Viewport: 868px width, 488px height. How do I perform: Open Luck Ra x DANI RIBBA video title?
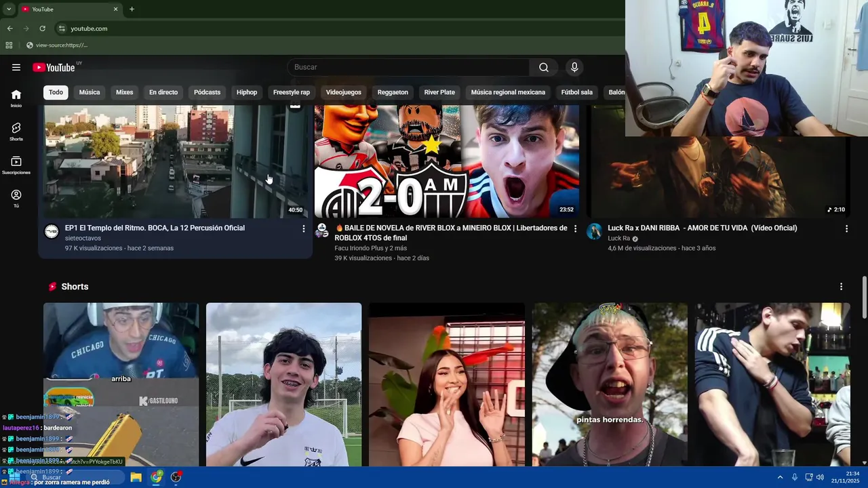[x=703, y=228]
